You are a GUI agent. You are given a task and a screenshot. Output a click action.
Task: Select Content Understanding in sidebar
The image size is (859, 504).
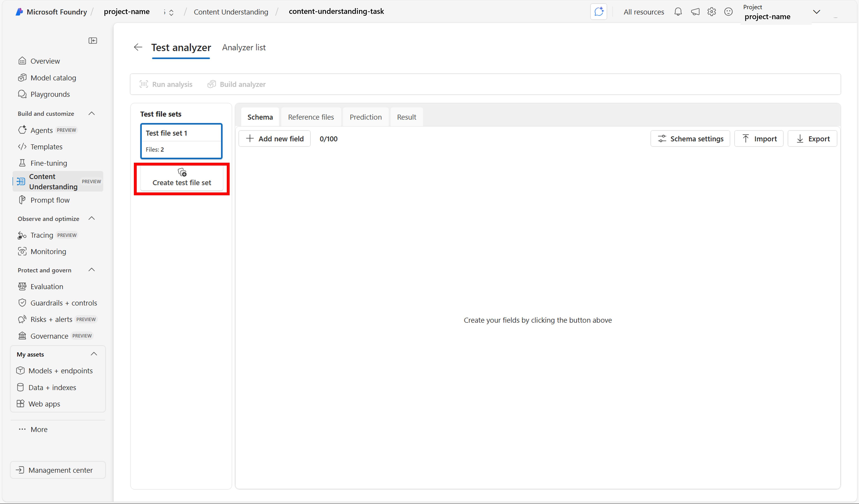[x=58, y=181]
